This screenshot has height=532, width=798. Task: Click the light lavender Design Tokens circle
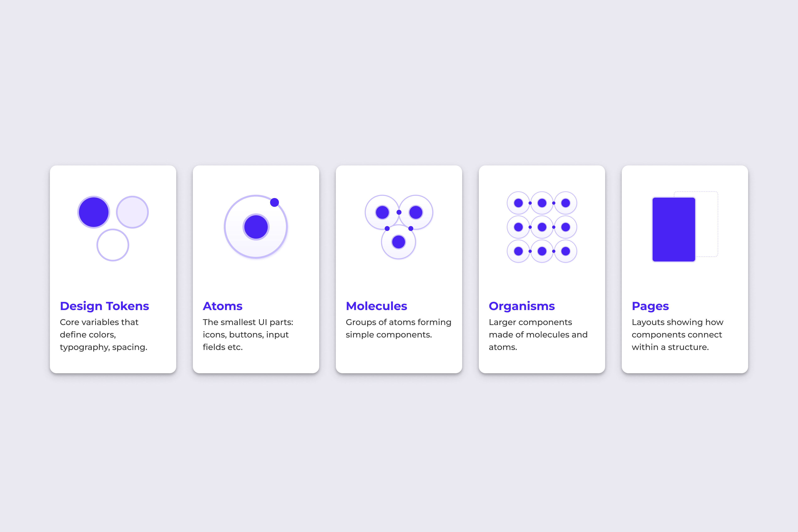tap(132, 212)
